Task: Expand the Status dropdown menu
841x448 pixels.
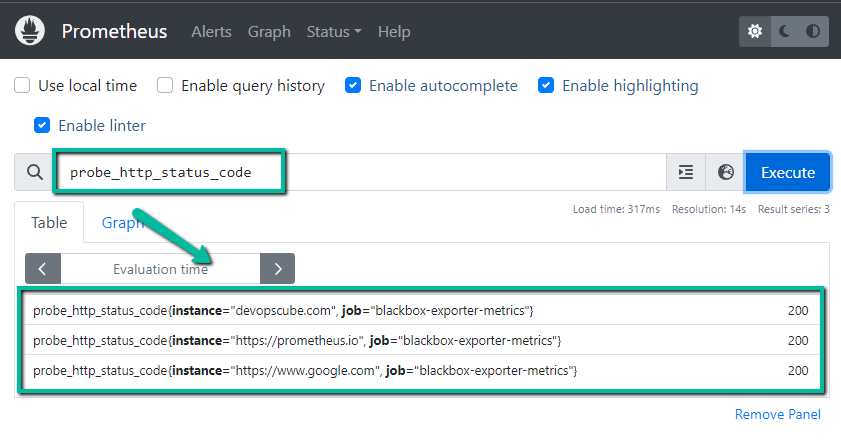Action: pyautogui.click(x=334, y=32)
